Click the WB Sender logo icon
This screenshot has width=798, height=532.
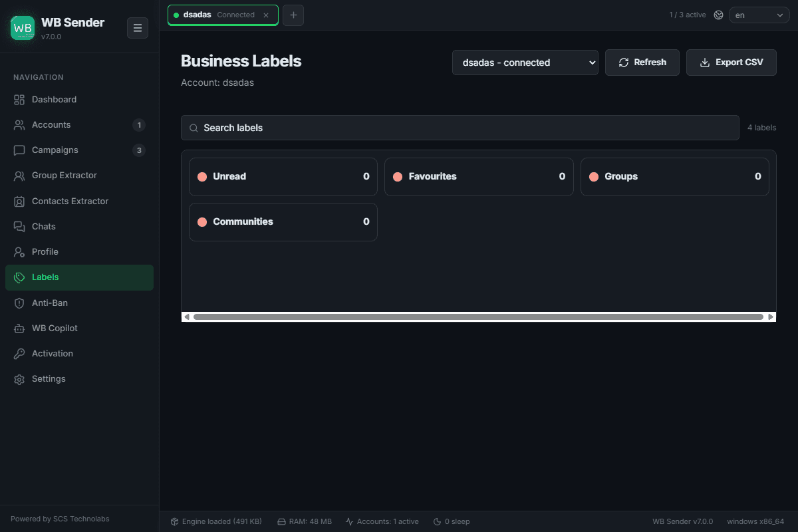pyautogui.click(x=23, y=28)
